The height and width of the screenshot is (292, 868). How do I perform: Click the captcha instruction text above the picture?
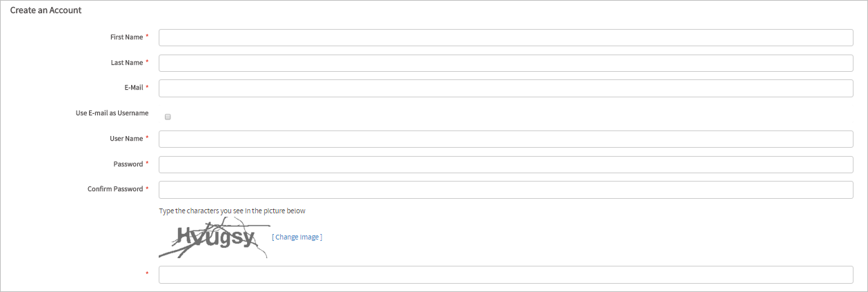tap(232, 211)
